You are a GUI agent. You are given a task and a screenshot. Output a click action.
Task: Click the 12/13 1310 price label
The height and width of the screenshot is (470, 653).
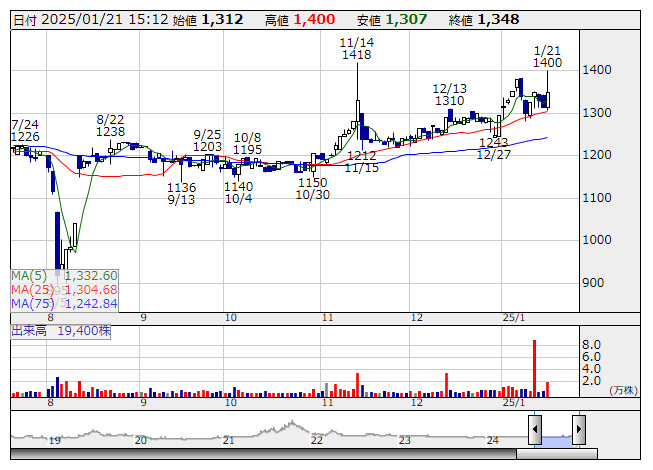[449, 94]
